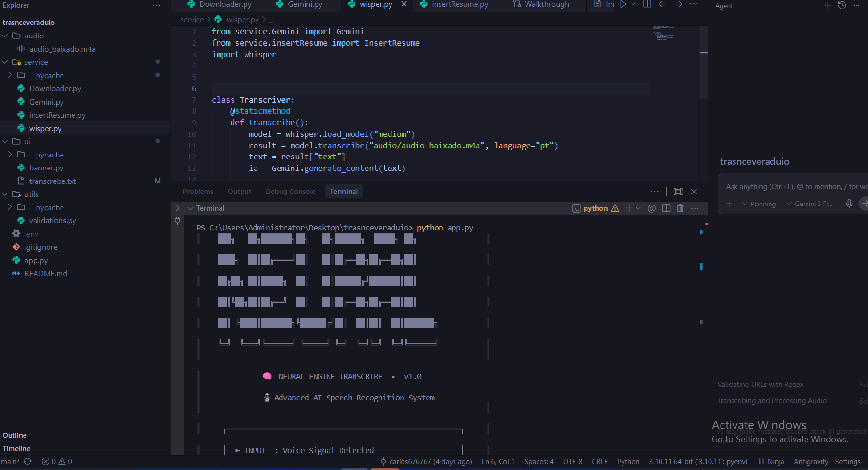Collapse the Terminal session chevron
The width and height of the screenshot is (868, 470).
coord(191,208)
